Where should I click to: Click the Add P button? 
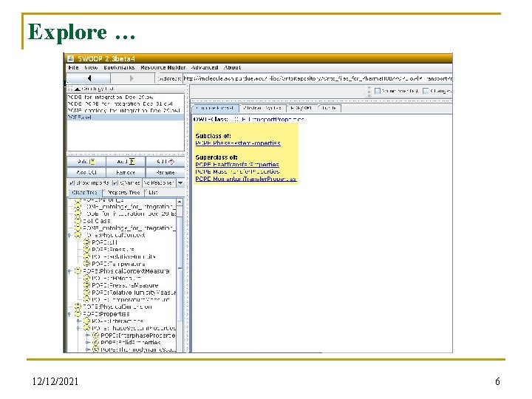click(x=126, y=162)
